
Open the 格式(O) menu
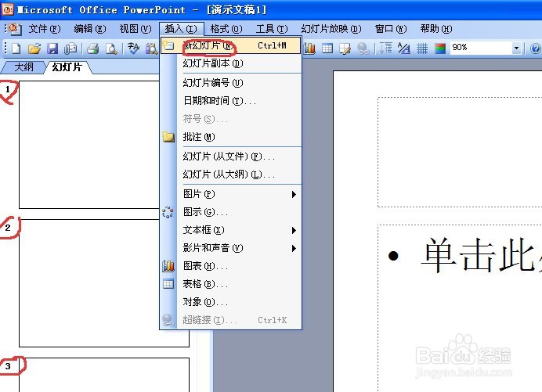[226, 29]
